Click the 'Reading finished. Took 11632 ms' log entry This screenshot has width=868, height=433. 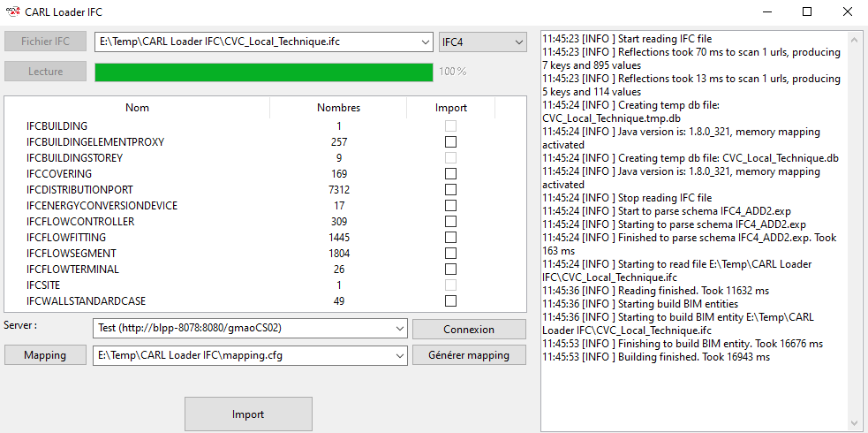tap(655, 291)
